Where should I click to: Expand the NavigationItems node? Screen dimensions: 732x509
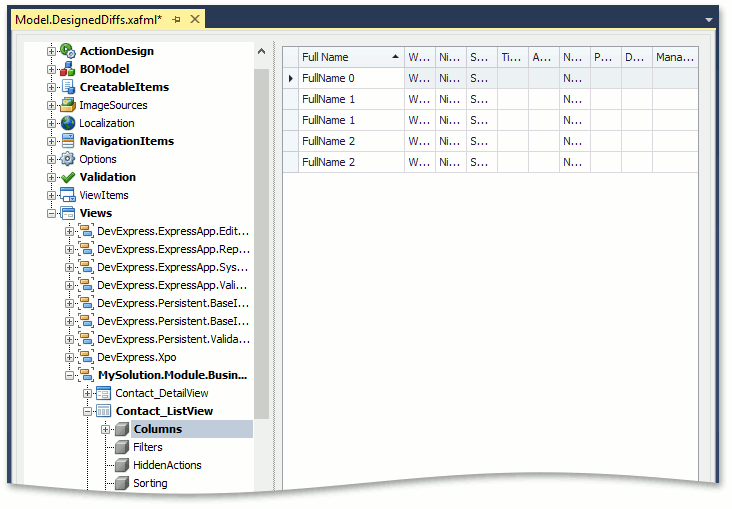(x=51, y=141)
